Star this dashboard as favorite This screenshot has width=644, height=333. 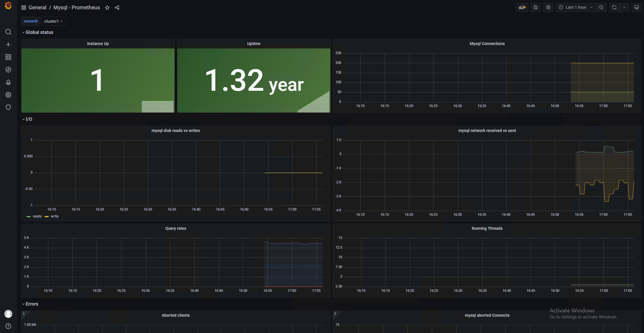point(107,7)
